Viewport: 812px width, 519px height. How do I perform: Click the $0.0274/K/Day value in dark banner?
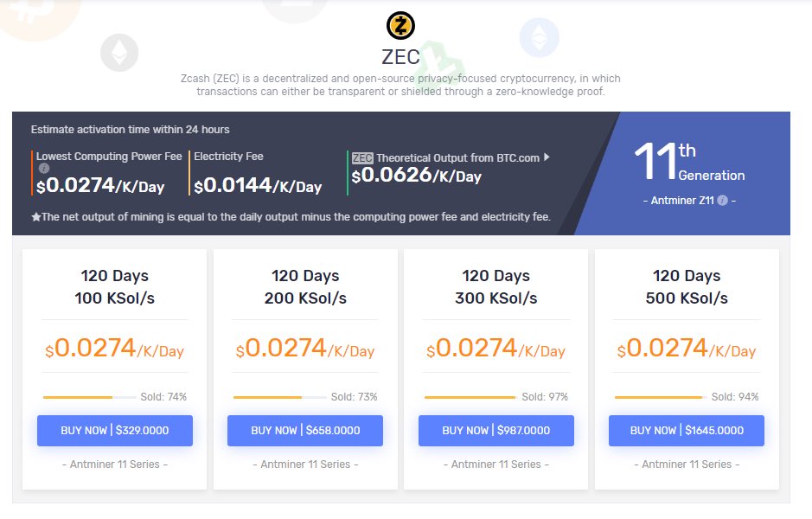(x=100, y=185)
